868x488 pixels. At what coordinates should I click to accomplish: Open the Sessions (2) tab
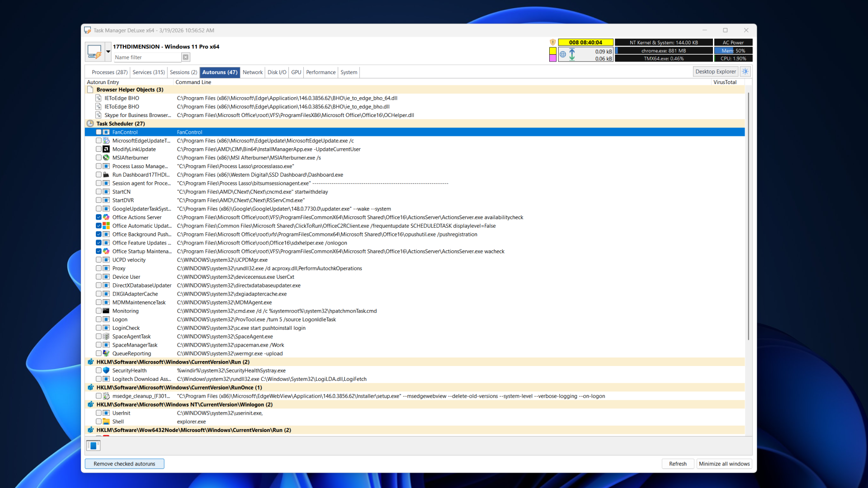pos(184,72)
